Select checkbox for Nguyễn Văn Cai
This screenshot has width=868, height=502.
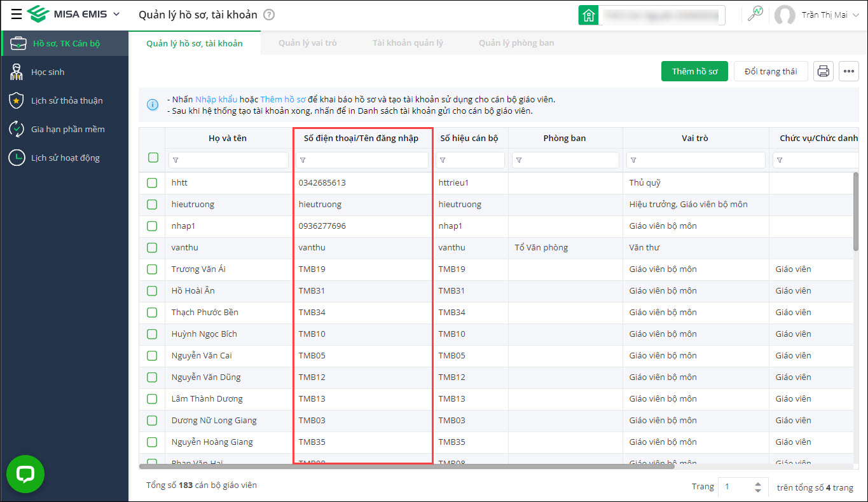coord(152,356)
